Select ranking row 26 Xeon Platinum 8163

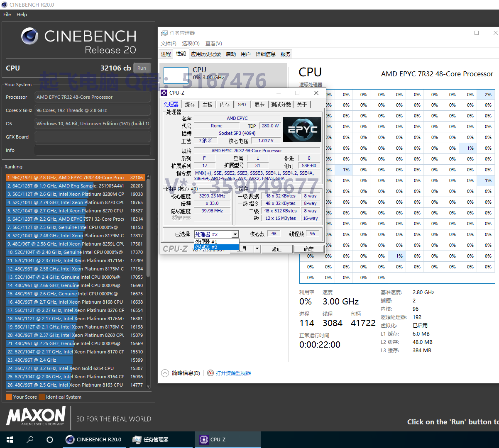[x=75, y=385]
